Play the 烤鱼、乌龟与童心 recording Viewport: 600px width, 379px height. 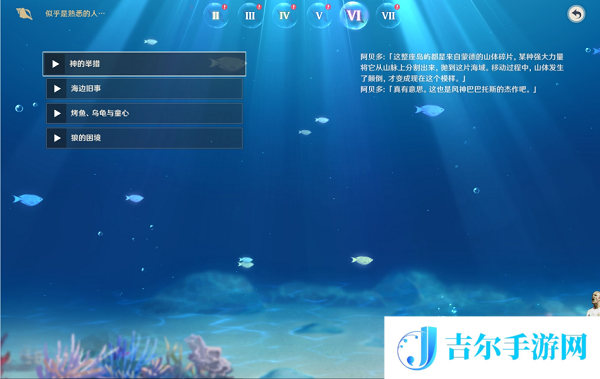[57, 113]
